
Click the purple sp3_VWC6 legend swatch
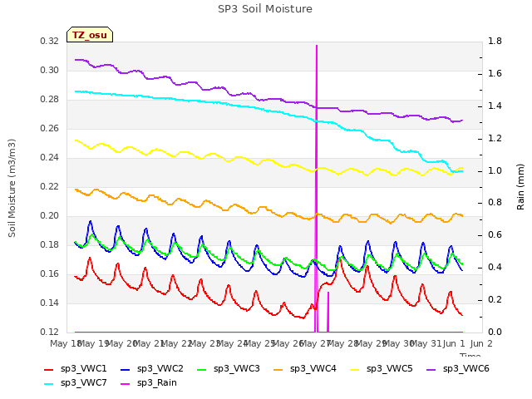431,369
